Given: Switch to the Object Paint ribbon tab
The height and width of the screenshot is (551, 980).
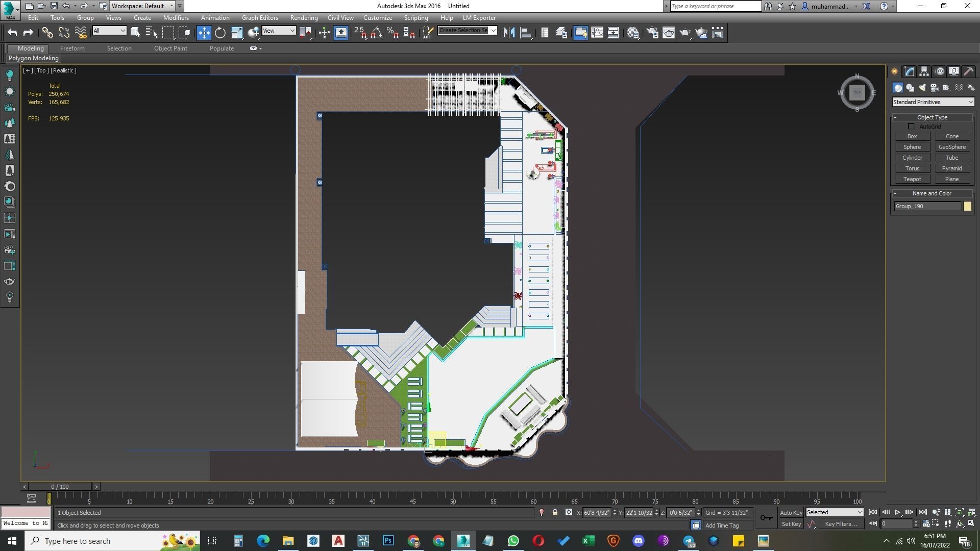Looking at the screenshot, I should 170,48.
